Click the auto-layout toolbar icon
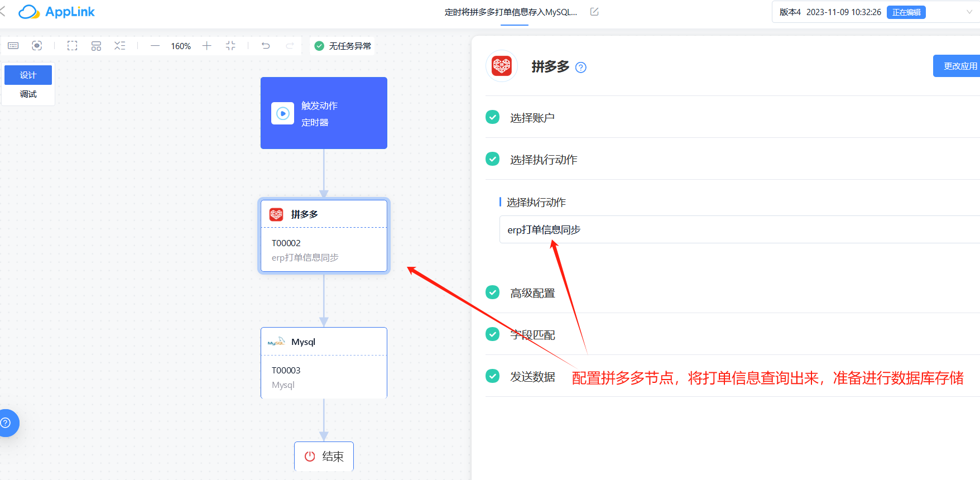Viewport: 980px width, 480px height. tap(96, 46)
